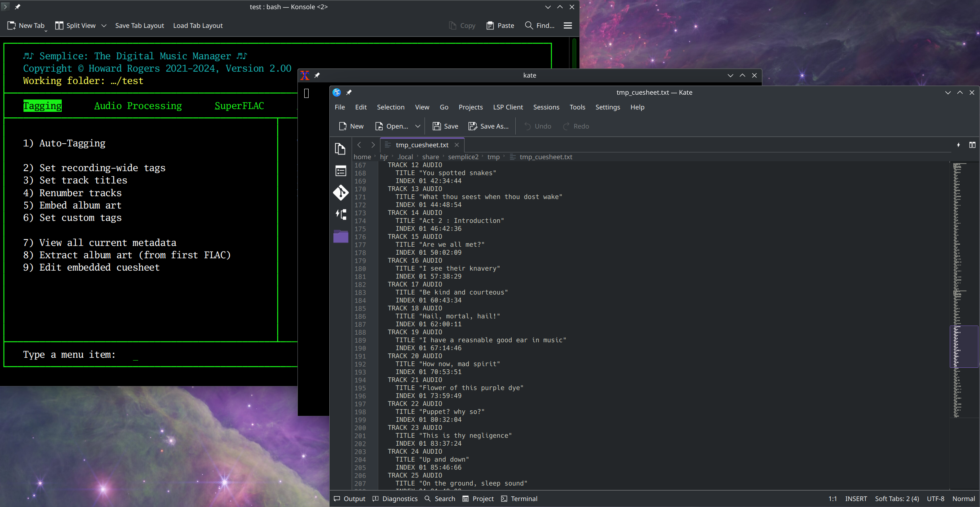
Task: Expand the Split View dropdown in Konsole
Action: [x=104, y=25]
